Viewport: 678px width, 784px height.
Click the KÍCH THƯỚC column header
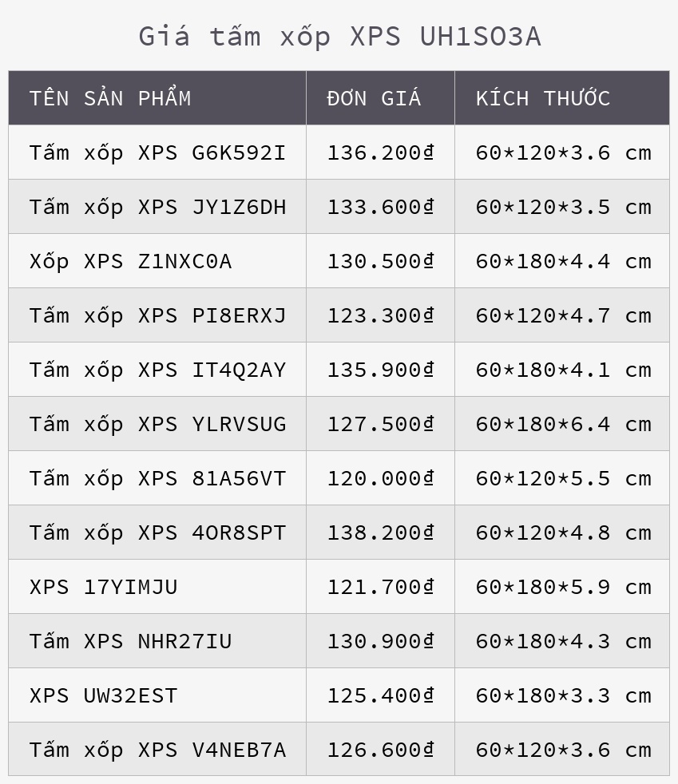(x=543, y=98)
